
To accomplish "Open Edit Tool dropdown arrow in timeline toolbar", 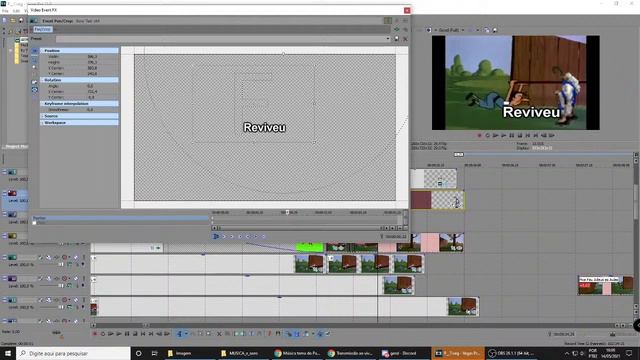I will 186,334.
